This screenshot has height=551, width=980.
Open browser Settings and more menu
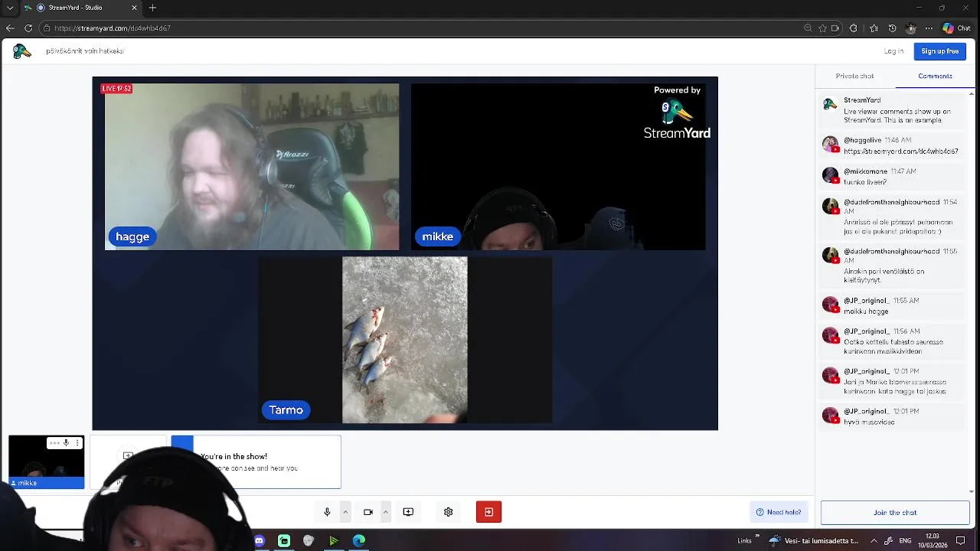pyautogui.click(x=929, y=28)
